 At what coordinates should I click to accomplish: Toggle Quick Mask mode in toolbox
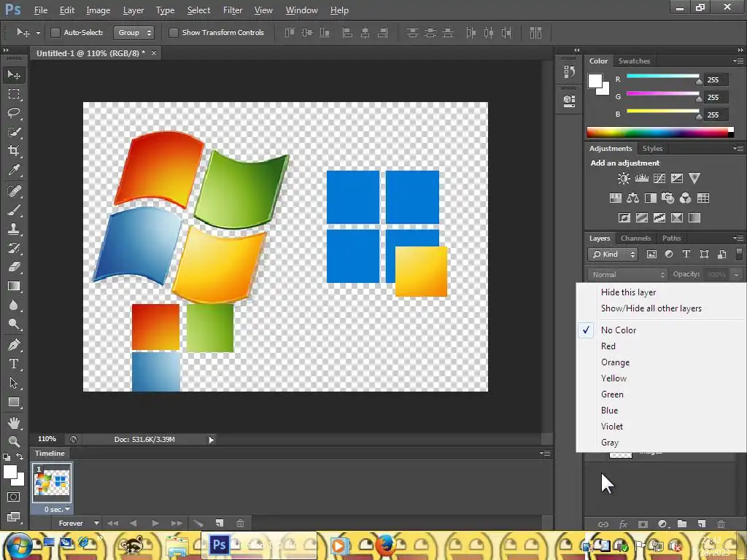click(13, 497)
